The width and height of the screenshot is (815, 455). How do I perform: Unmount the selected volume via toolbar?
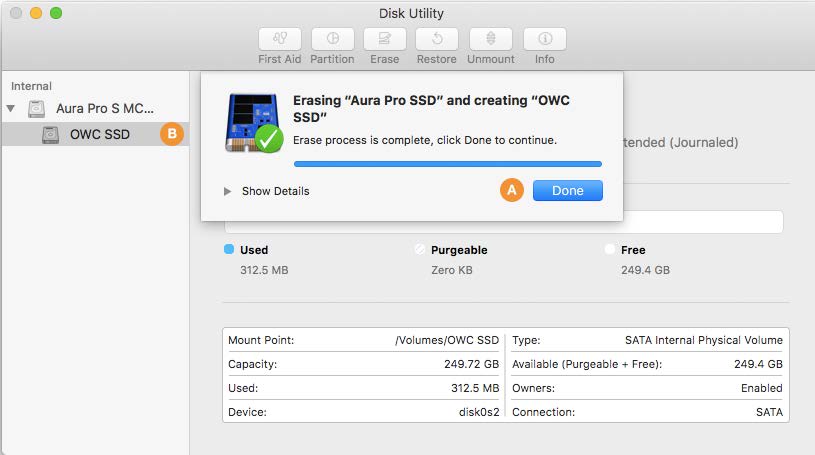click(x=491, y=39)
